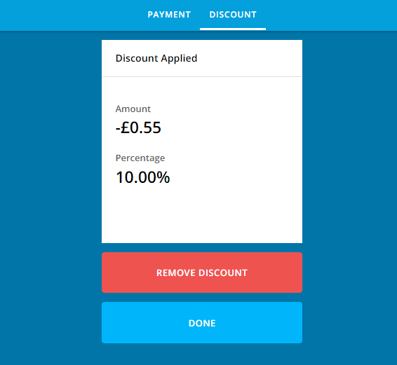Viewport: 397px width, 365px height.
Task: Close the discount screen using DONE
Action: (x=202, y=323)
